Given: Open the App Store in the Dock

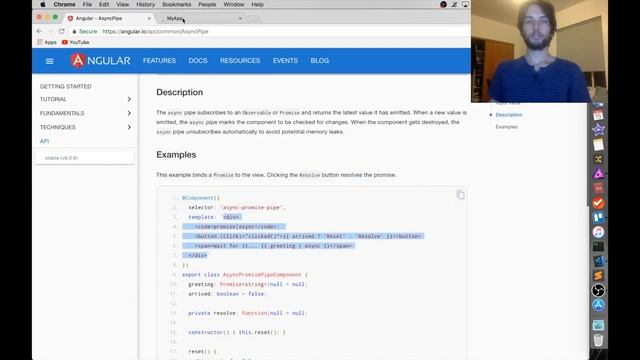Looking at the screenshot, I should tap(598, 305).
